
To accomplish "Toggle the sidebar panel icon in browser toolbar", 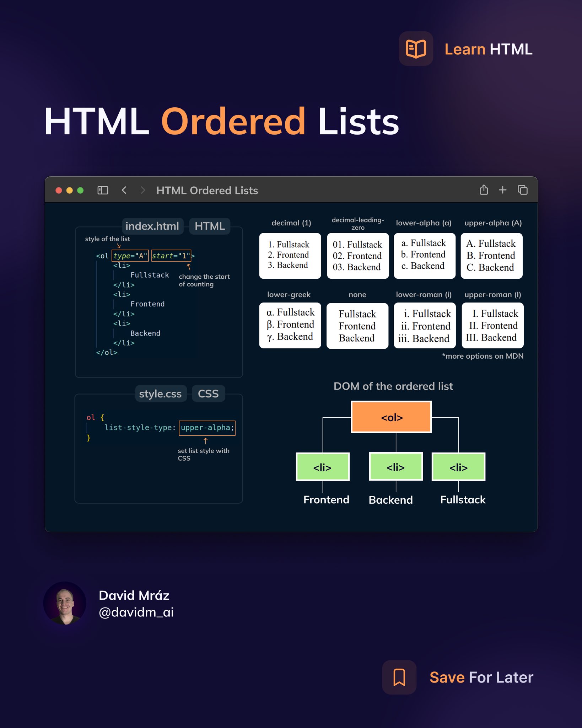I will click(x=103, y=190).
